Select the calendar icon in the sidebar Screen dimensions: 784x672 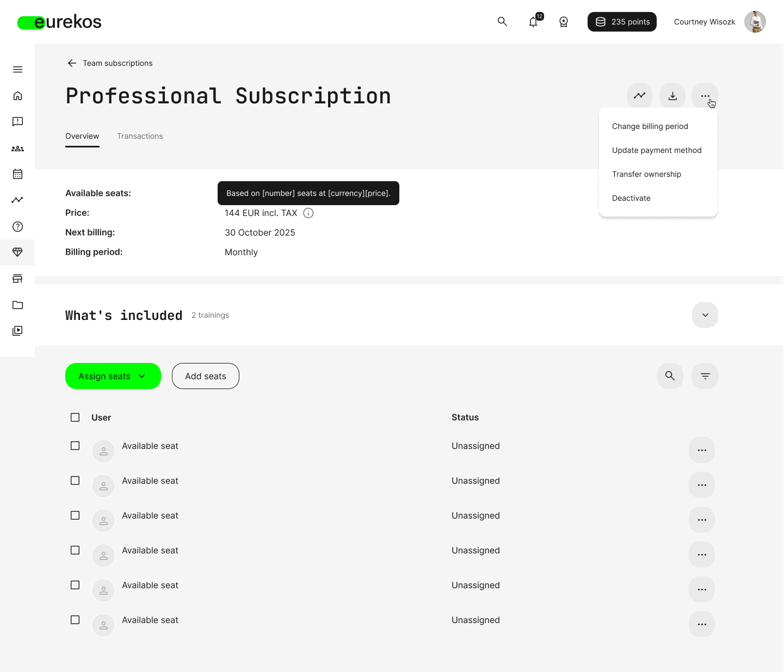click(17, 174)
